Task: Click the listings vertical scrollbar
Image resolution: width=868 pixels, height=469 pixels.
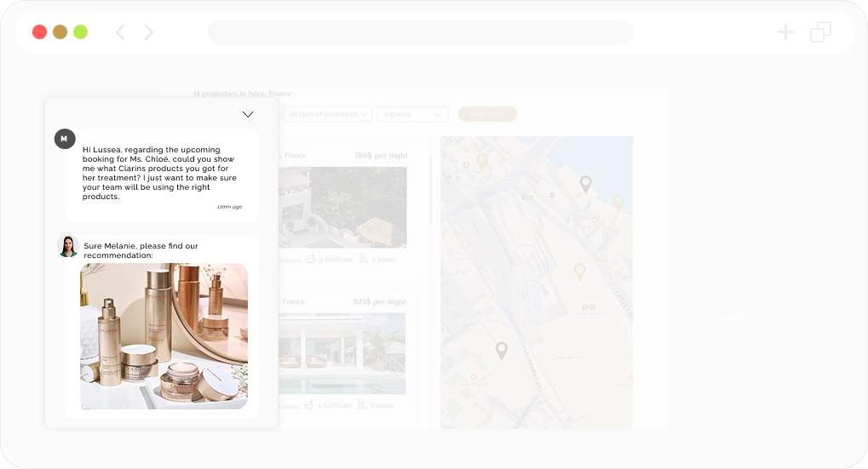Action: [x=430, y=192]
